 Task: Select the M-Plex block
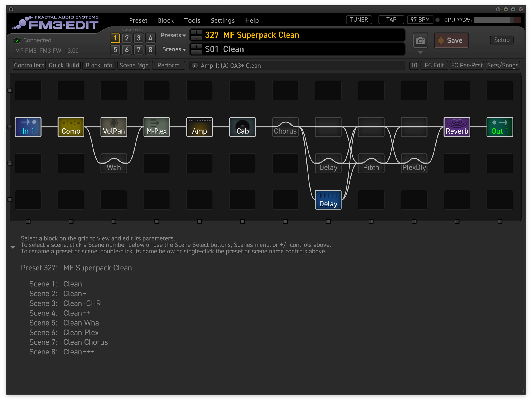pyautogui.click(x=157, y=127)
